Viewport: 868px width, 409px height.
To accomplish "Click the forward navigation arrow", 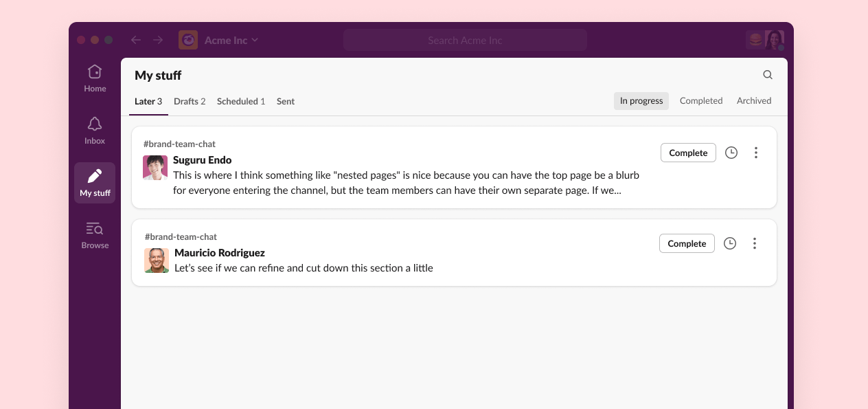I will pyautogui.click(x=157, y=40).
